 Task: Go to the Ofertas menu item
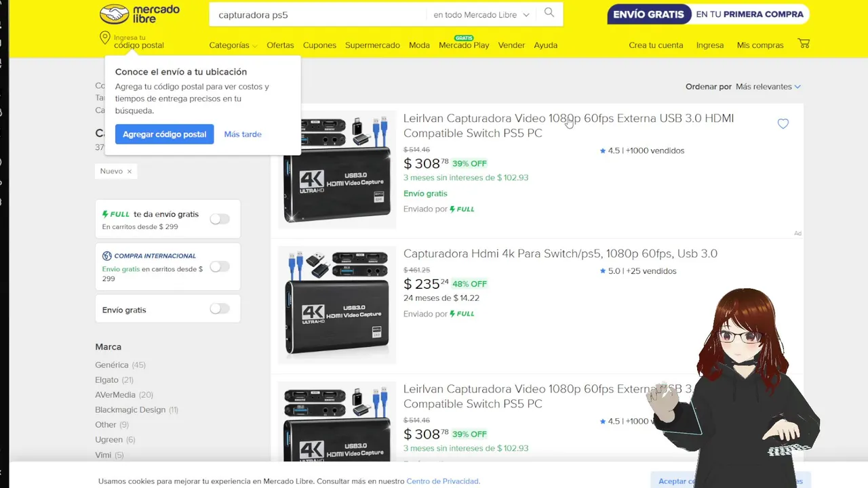click(x=280, y=45)
